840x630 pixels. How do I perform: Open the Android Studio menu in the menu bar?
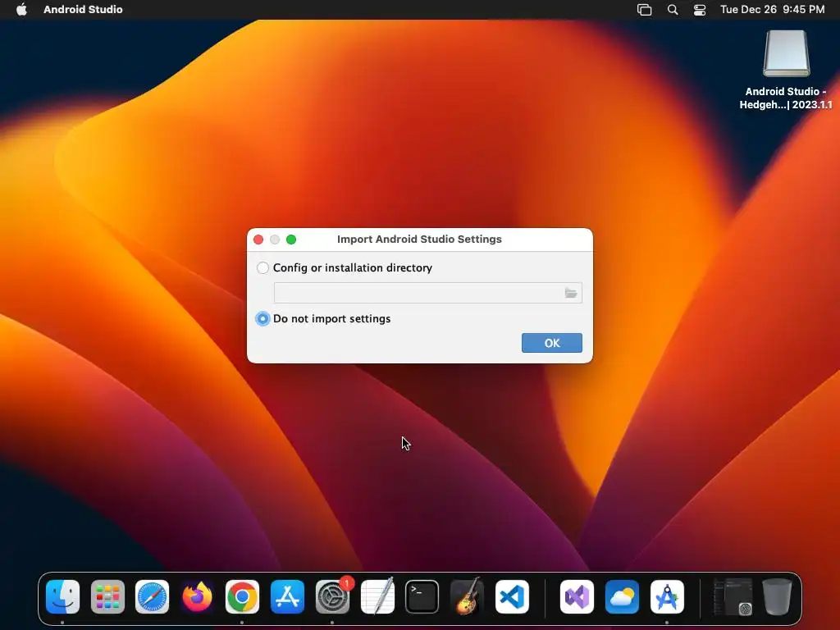tap(83, 9)
